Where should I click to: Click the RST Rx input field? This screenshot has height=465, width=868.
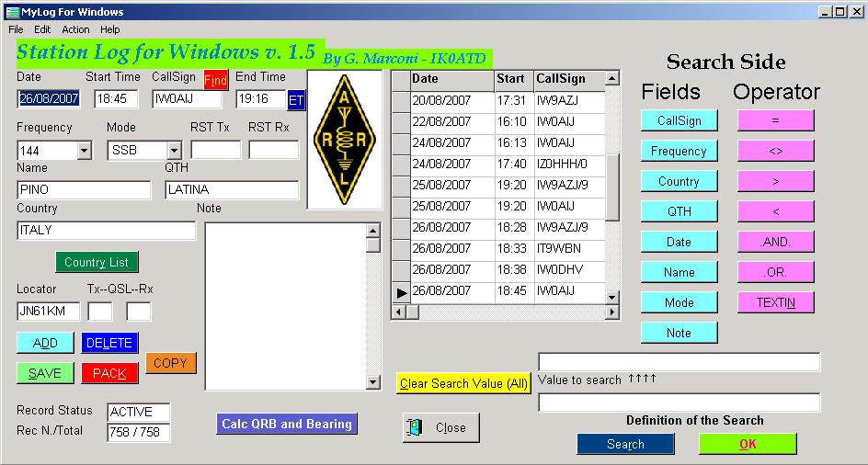click(273, 150)
